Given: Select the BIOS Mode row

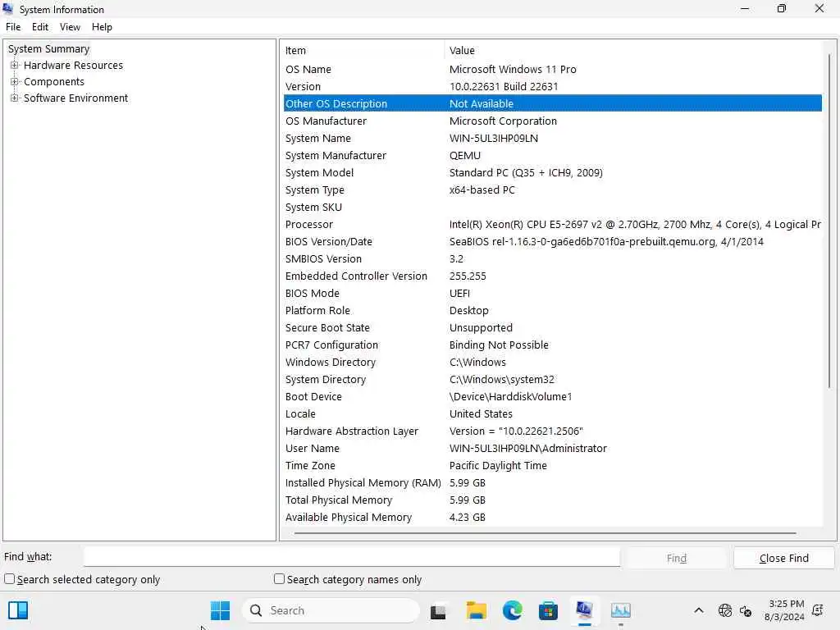Looking at the screenshot, I should pyautogui.click(x=552, y=293).
